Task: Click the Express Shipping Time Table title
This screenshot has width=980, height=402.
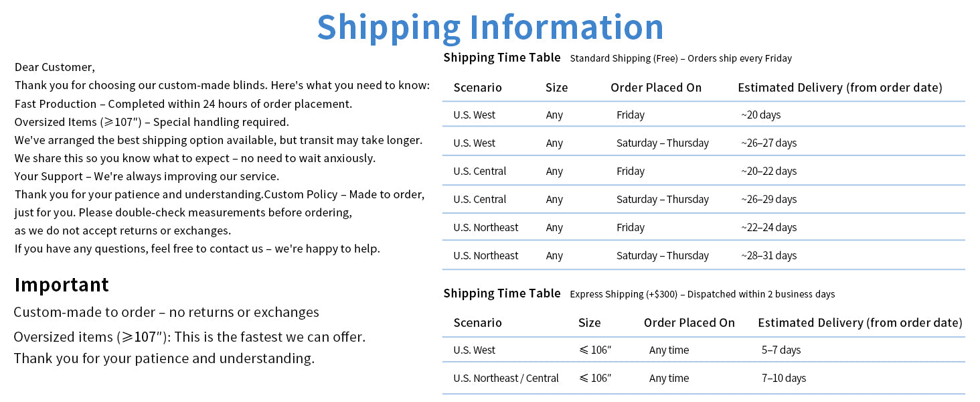Action: pyautogui.click(x=502, y=293)
